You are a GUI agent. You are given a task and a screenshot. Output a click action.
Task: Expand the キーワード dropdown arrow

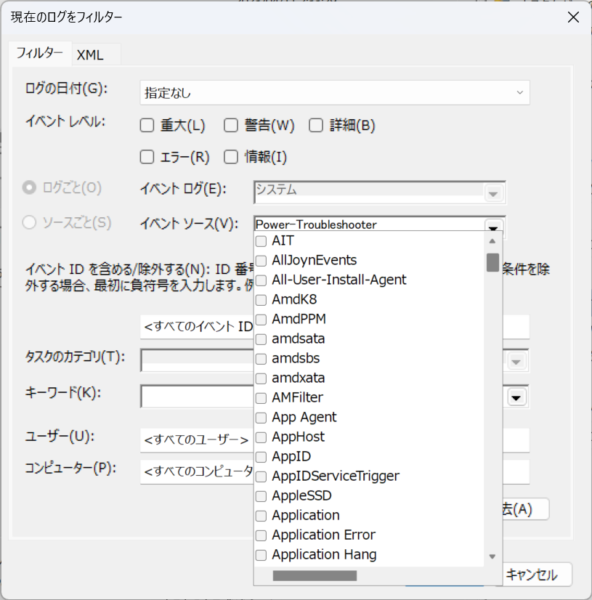(x=516, y=397)
